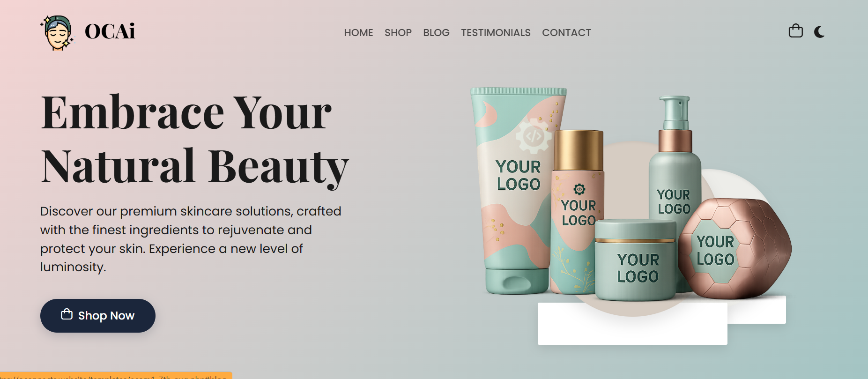This screenshot has height=379, width=868.
Task: Select Contact in the navigation bar
Action: click(566, 33)
